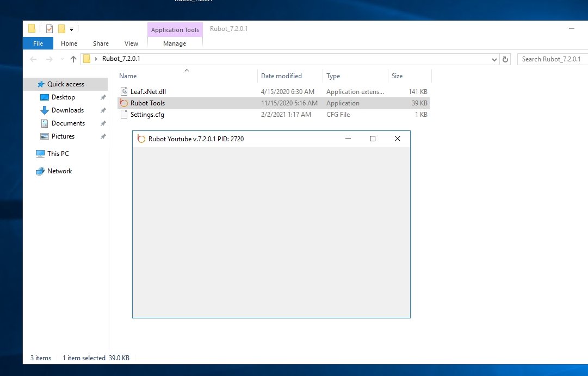Refresh the Rubot_7.2.0.1 folder view
588x376 pixels.
tap(505, 59)
